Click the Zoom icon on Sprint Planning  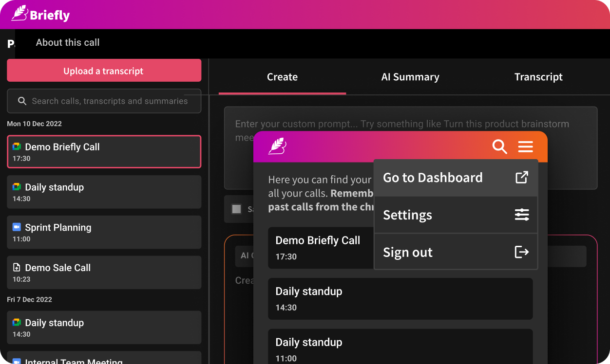(x=17, y=227)
